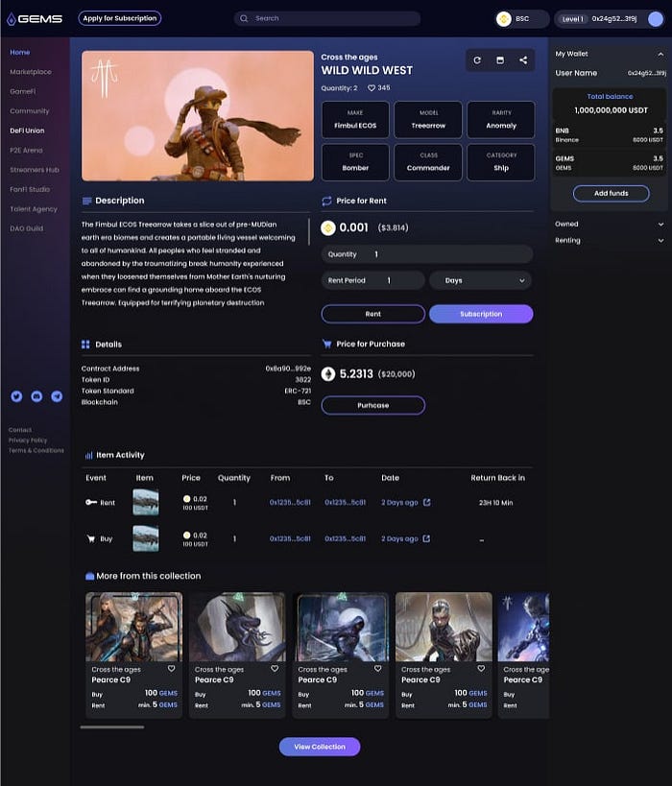Click Add funds button
The height and width of the screenshot is (786, 672).
pyautogui.click(x=611, y=194)
